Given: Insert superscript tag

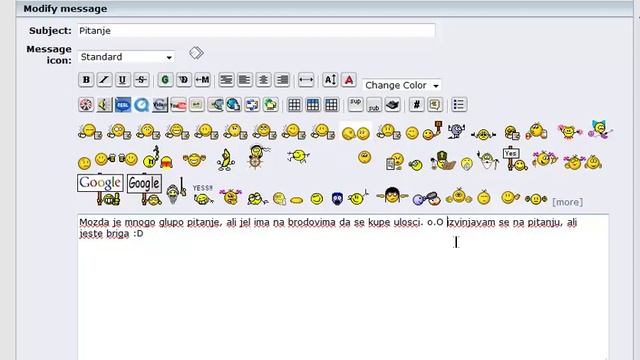Looking at the screenshot, I should tap(356, 105).
